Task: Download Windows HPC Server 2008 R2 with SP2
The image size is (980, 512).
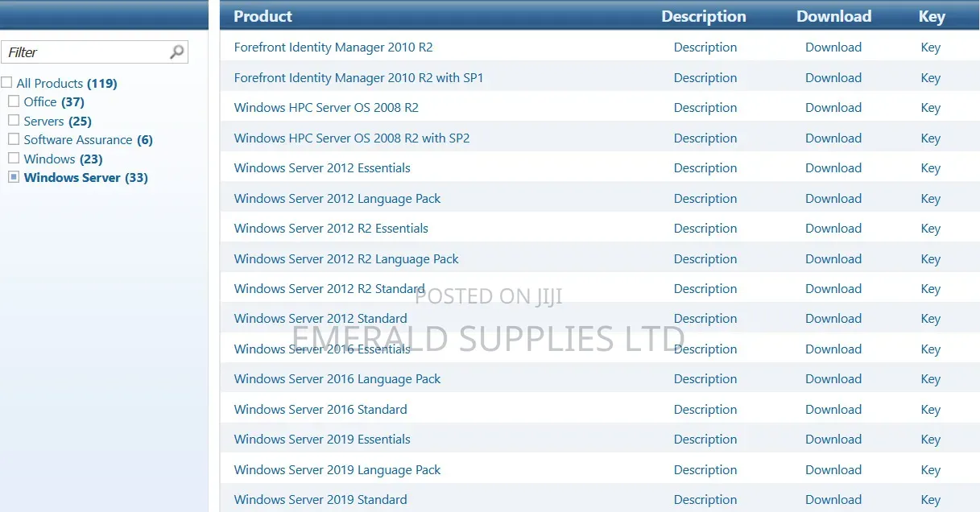Action: [833, 138]
